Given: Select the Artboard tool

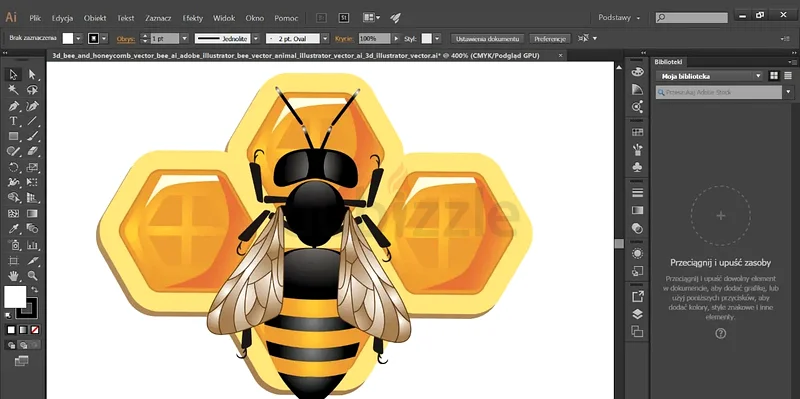Looking at the screenshot, I should pos(13,261).
